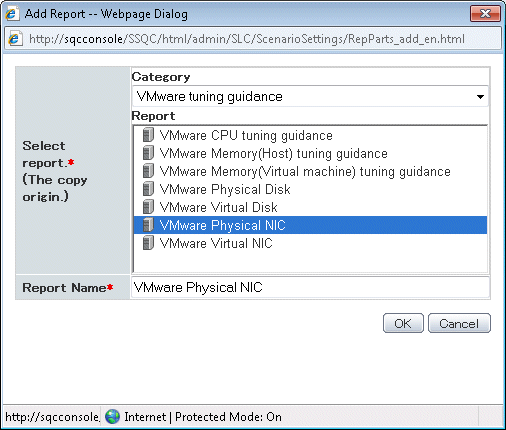Choose the VMware Virtual Disk report
The width and height of the screenshot is (506, 430).
pyautogui.click(x=218, y=208)
